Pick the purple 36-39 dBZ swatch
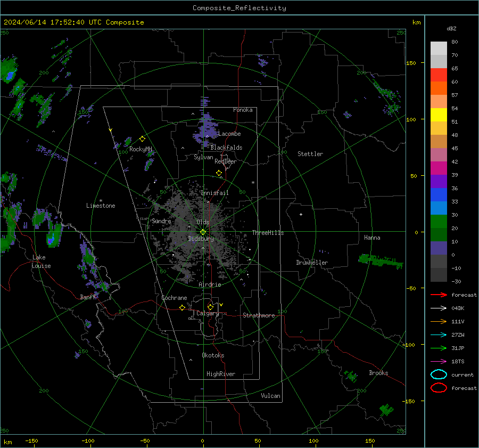 [439, 182]
